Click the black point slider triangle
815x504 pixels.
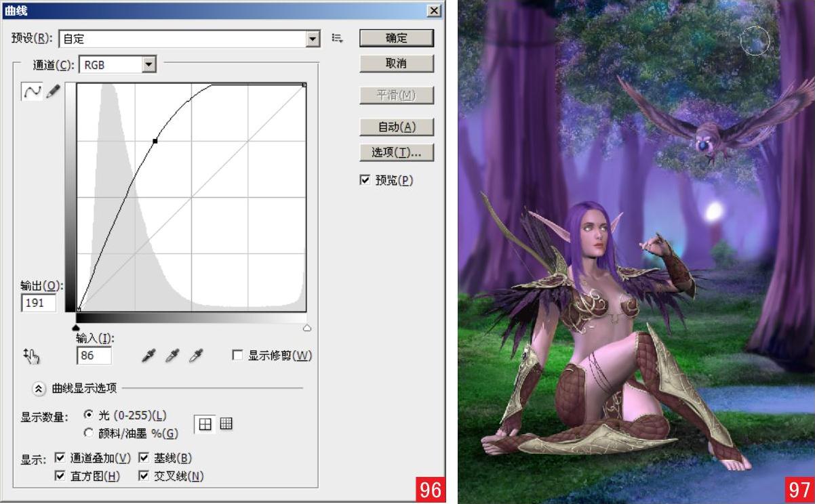76,328
